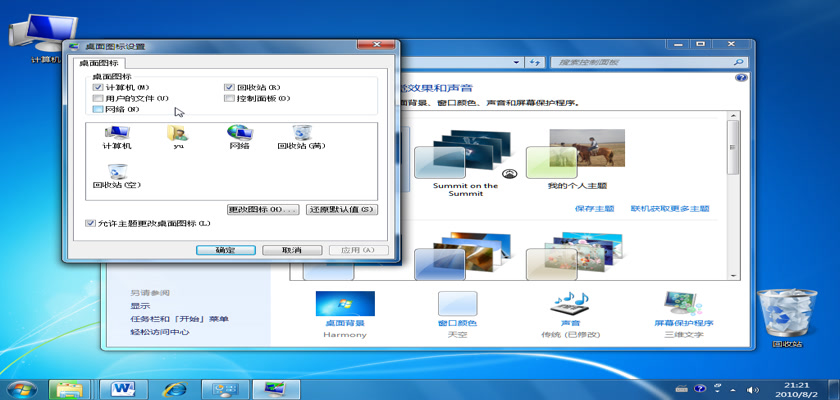Click the 更改图标 button
Viewport: 840px width, 400px height.
coord(263,209)
